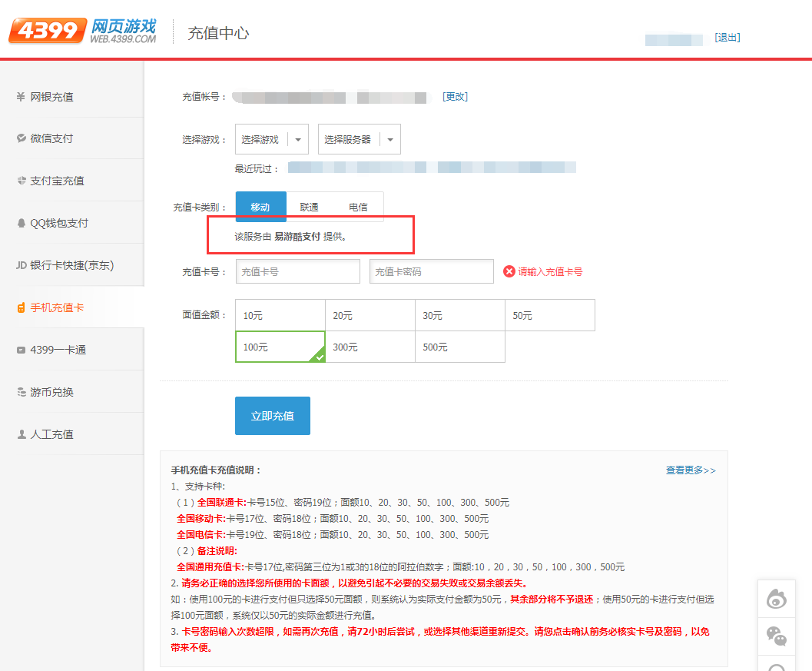Click the QQ钱包支付 bell icon

pos(22,223)
